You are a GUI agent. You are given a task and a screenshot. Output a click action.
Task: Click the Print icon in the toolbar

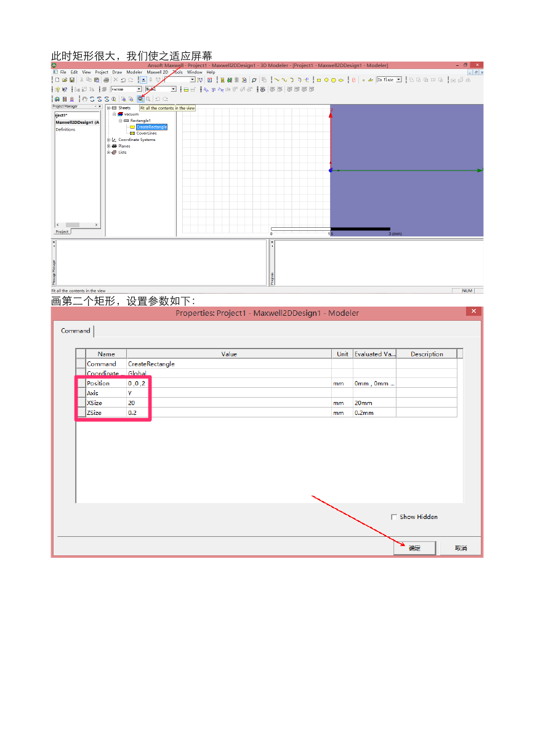107,79
